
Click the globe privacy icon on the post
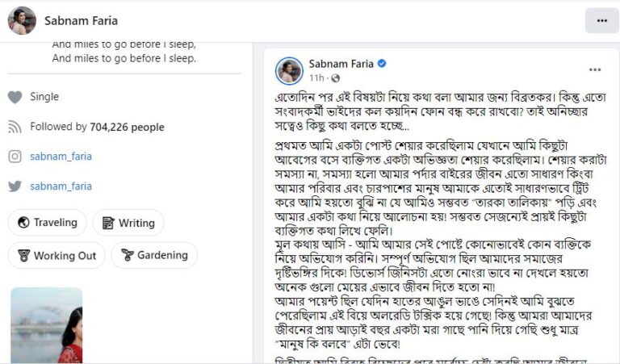(335, 78)
